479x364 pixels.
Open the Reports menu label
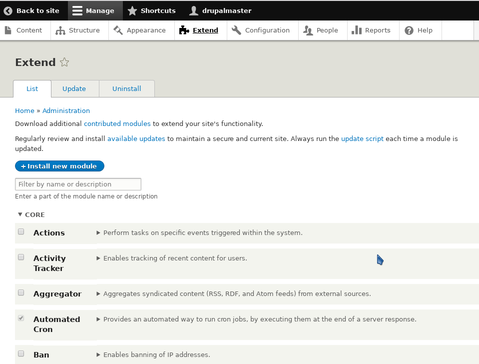coord(377,30)
